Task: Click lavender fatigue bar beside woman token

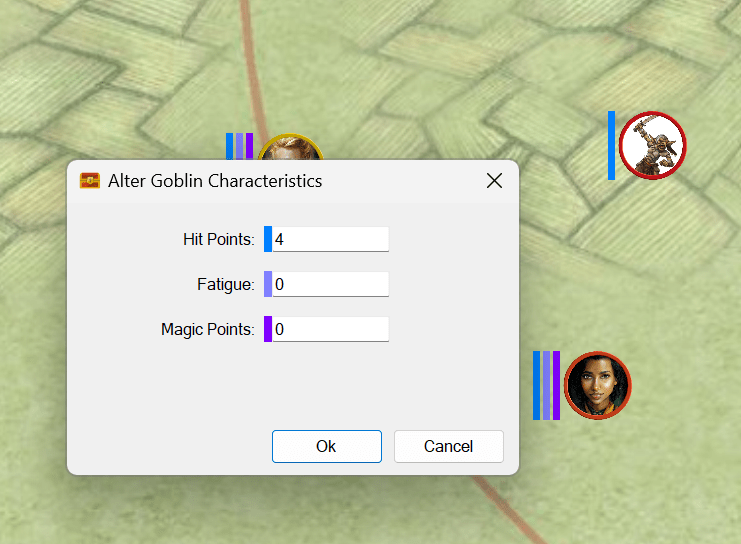Action: 546,385
